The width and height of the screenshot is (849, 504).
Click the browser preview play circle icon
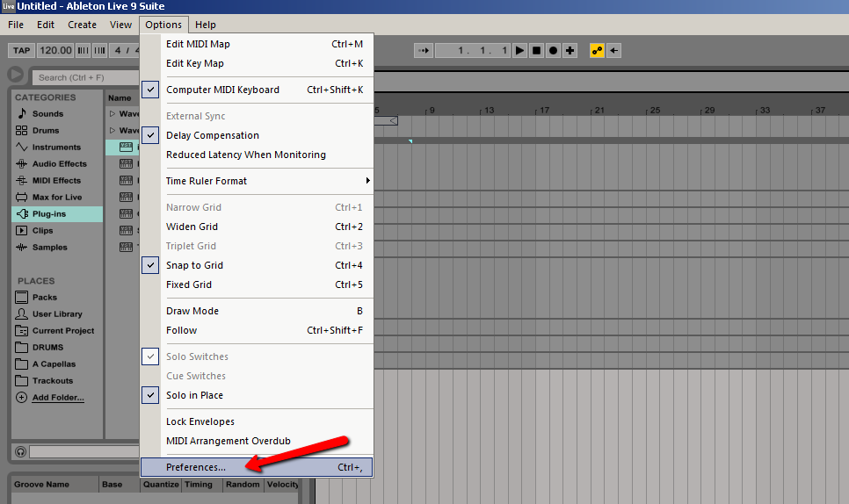tap(16, 75)
